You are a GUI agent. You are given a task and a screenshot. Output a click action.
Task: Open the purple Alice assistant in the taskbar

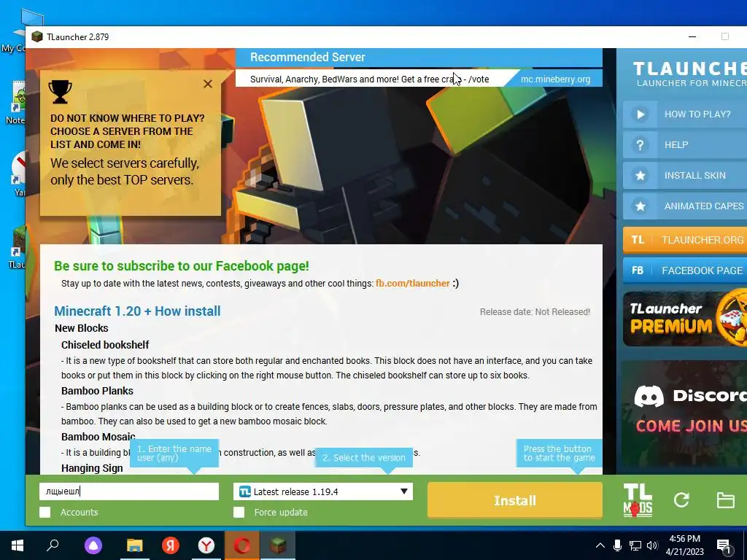[x=93, y=545]
